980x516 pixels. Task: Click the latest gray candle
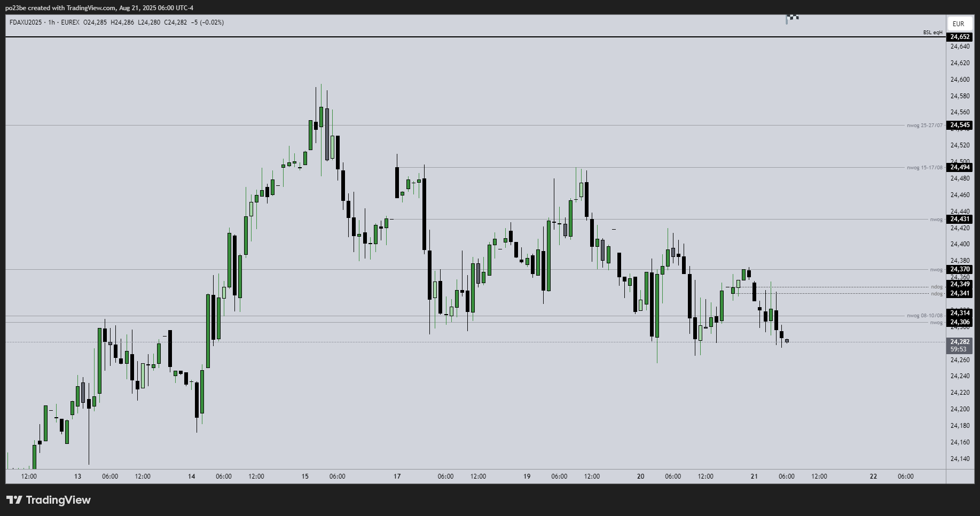[787, 341]
